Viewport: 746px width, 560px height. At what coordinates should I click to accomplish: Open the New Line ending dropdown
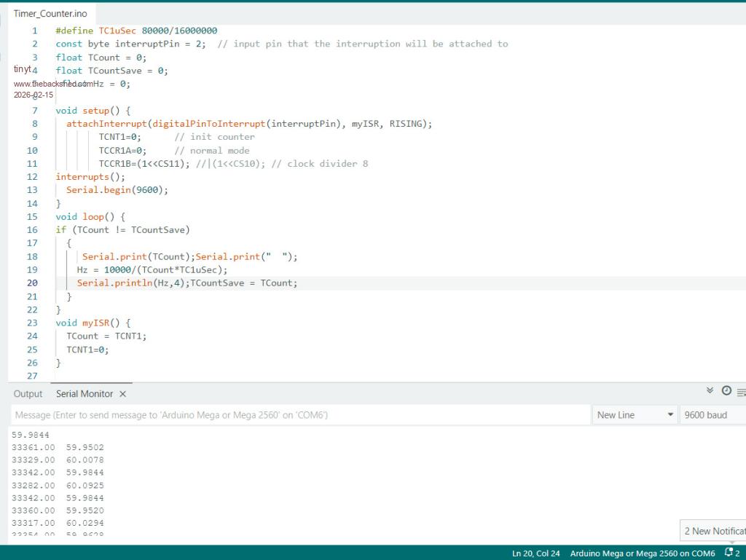tap(635, 415)
